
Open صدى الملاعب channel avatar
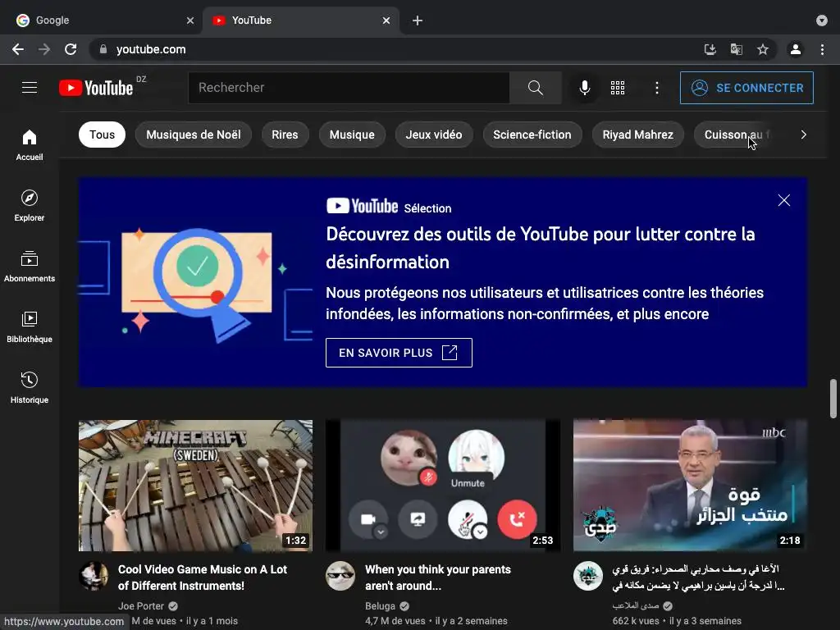coord(587,576)
